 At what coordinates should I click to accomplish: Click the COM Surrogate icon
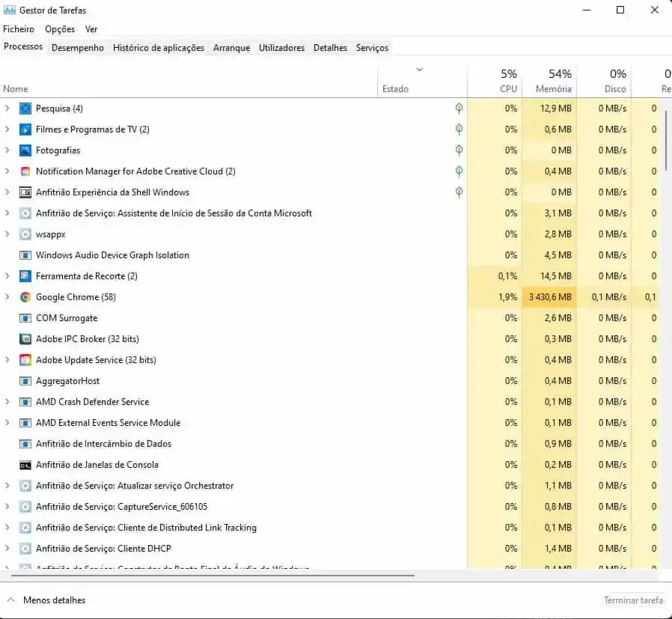click(x=25, y=318)
